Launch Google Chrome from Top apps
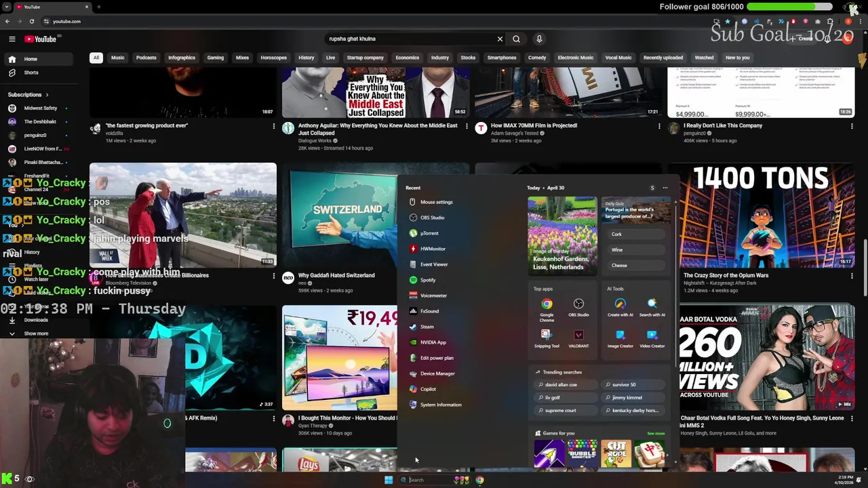 pos(547,308)
